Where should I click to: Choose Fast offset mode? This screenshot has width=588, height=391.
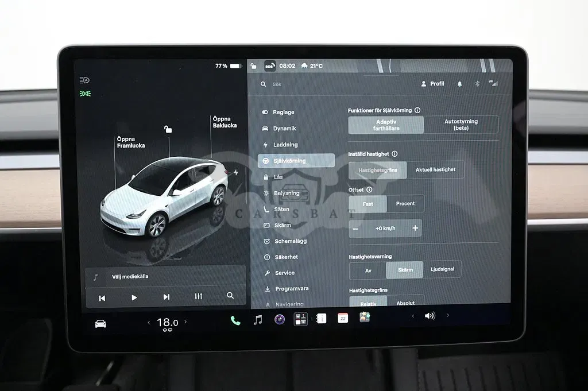point(367,204)
